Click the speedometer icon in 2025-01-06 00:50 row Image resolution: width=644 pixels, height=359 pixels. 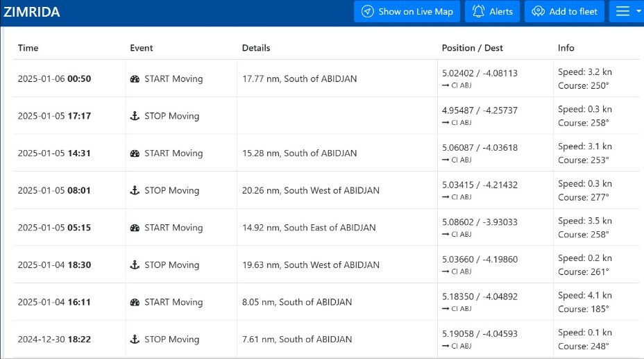[x=135, y=79]
